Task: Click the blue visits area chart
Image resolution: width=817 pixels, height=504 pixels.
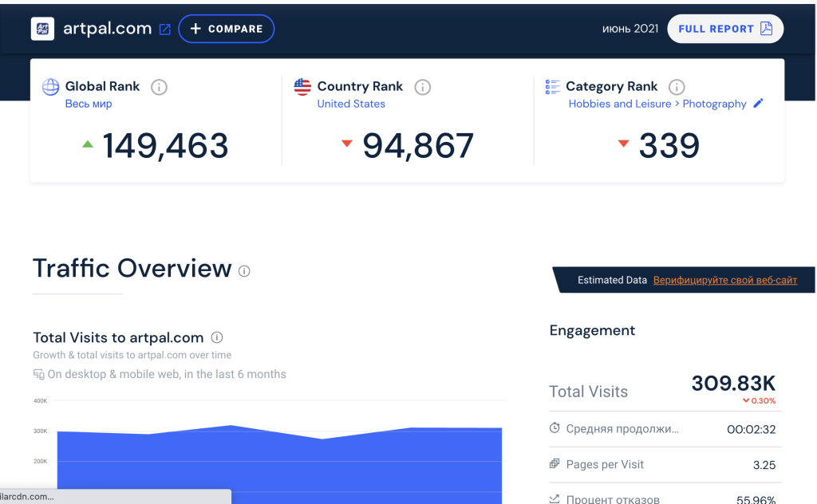Action: 279,466
